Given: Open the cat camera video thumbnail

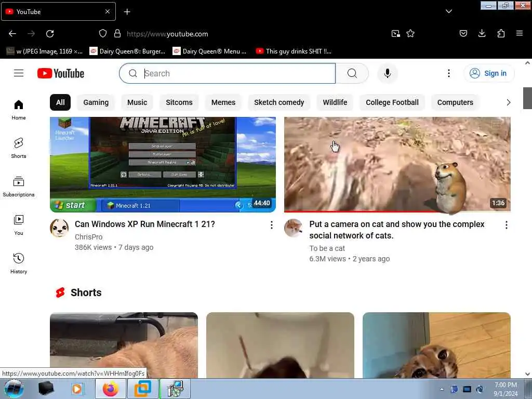Looking at the screenshot, I should tap(397, 165).
